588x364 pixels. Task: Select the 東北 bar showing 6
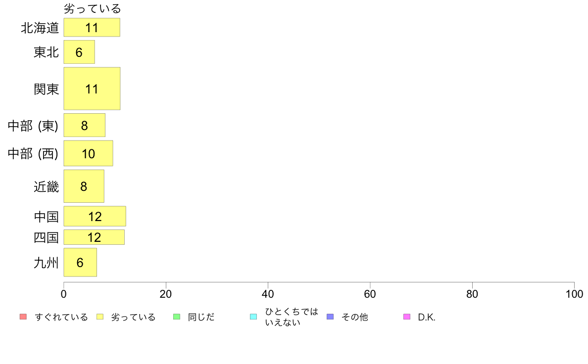79,52
